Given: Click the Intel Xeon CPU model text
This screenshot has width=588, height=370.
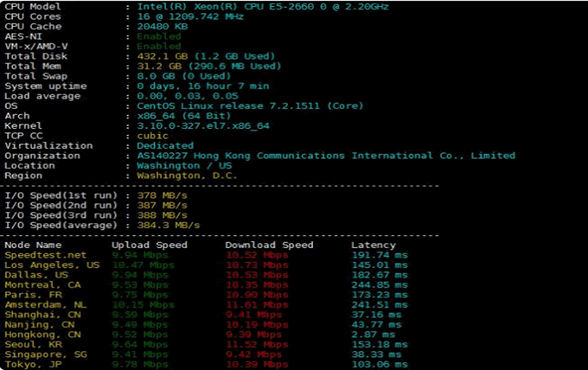Looking at the screenshot, I should [x=258, y=7].
